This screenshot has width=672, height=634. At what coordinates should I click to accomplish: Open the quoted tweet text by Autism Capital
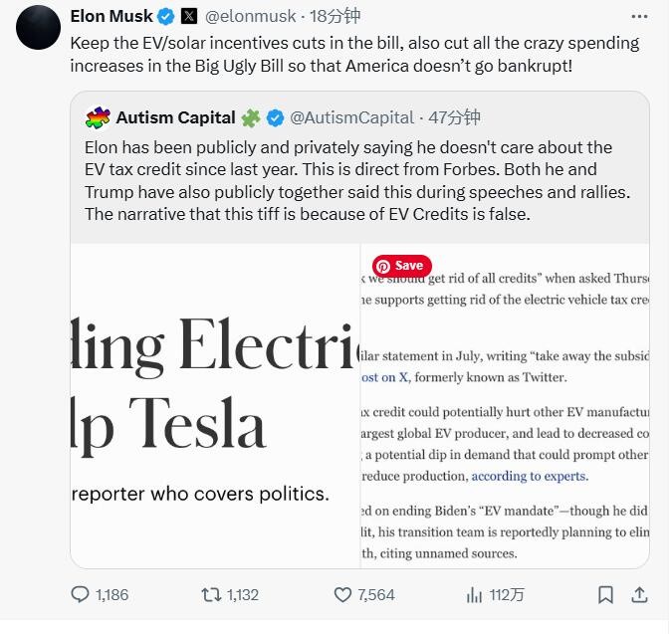(x=357, y=181)
